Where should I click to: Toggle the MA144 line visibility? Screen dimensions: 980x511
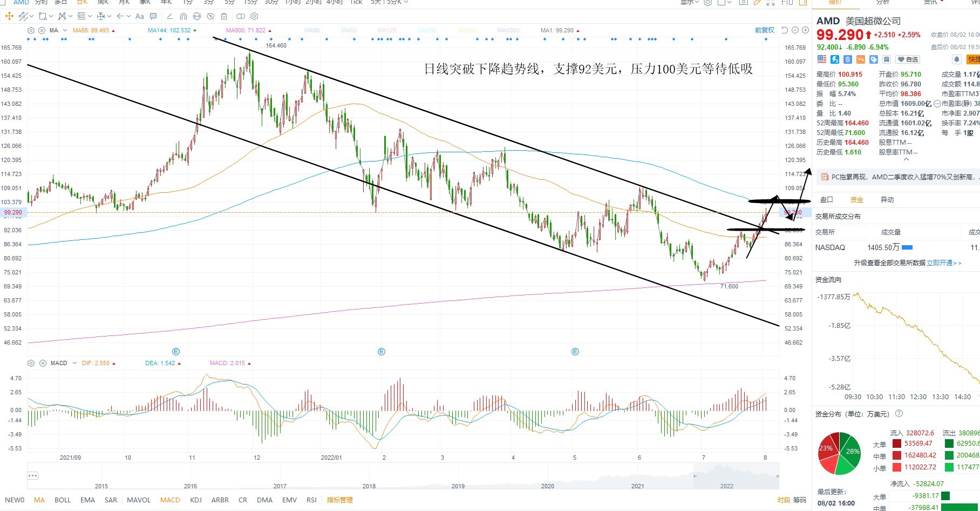point(169,30)
